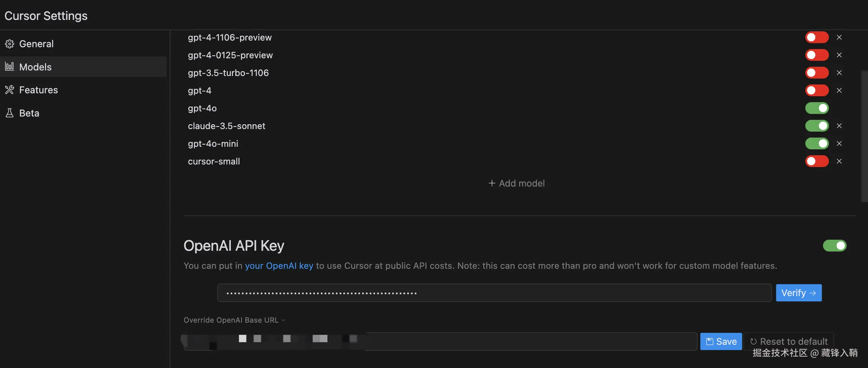Enable the gpt-4 model toggle
The height and width of the screenshot is (368, 868).
pos(817,90)
